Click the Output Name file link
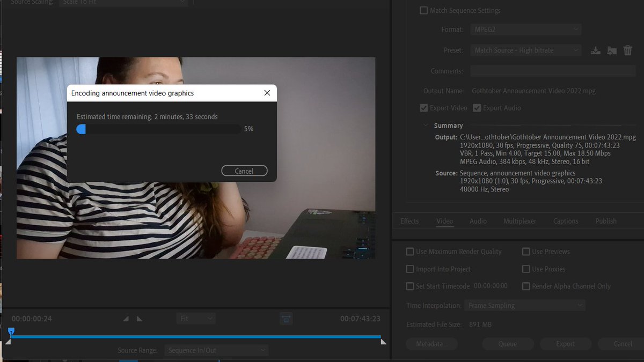The height and width of the screenshot is (362, 644). pos(534,91)
